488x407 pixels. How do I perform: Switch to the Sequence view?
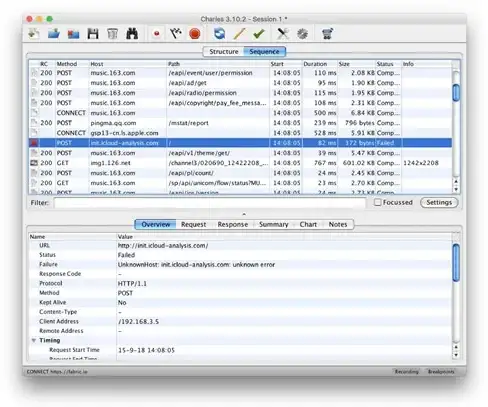coord(264,52)
